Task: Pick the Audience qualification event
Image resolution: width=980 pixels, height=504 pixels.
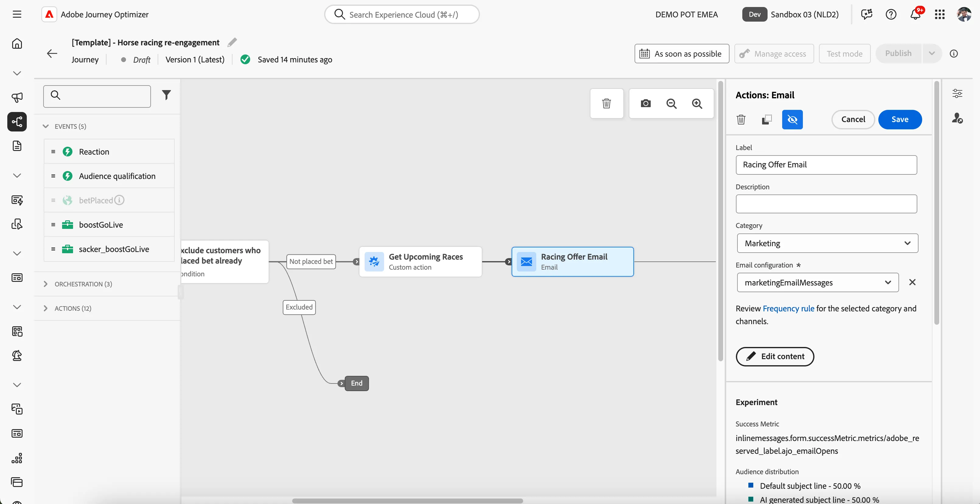Action: coord(109,176)
